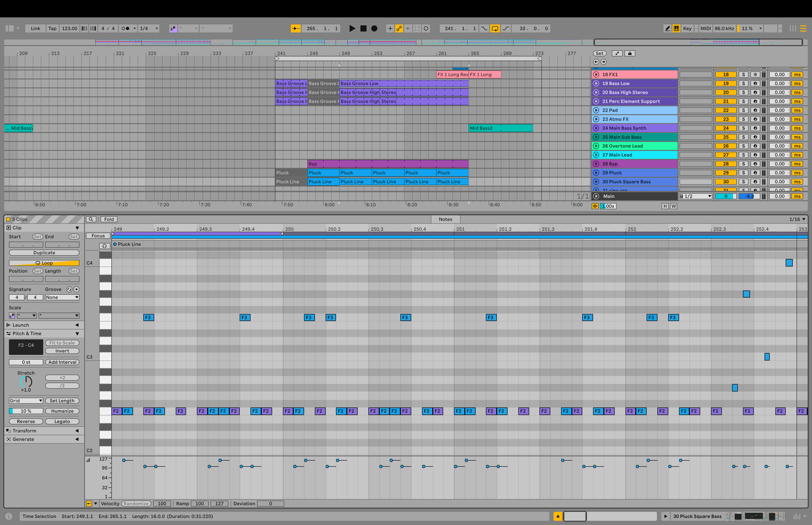Click the tempo field showing 123.00
812x525 pixels.
click(70, 28)
